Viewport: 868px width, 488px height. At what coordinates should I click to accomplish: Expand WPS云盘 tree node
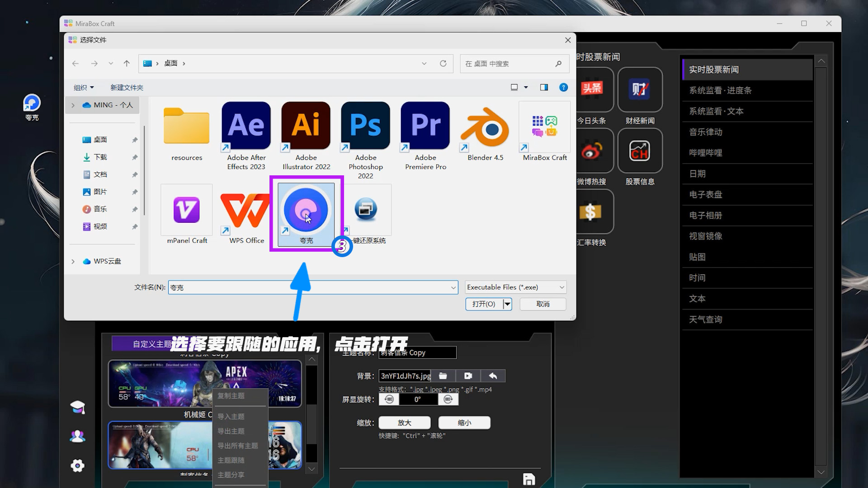(x=73, y=262)
